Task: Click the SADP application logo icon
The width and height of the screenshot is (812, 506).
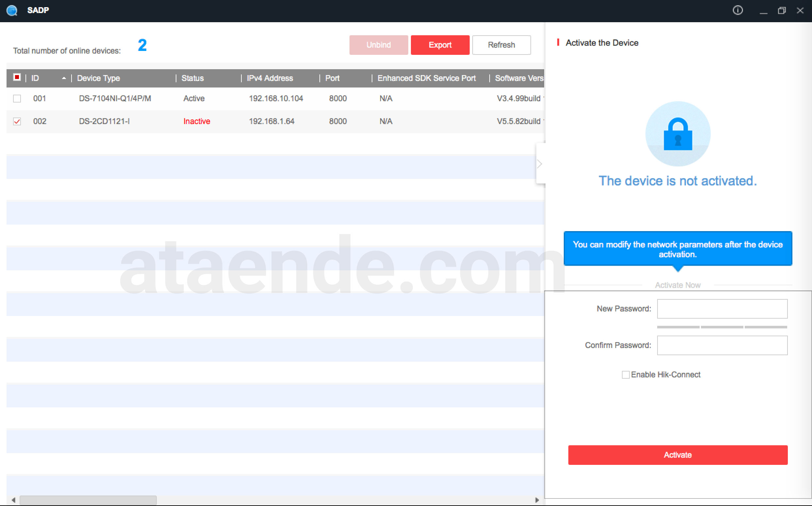Action: point(12,10)
